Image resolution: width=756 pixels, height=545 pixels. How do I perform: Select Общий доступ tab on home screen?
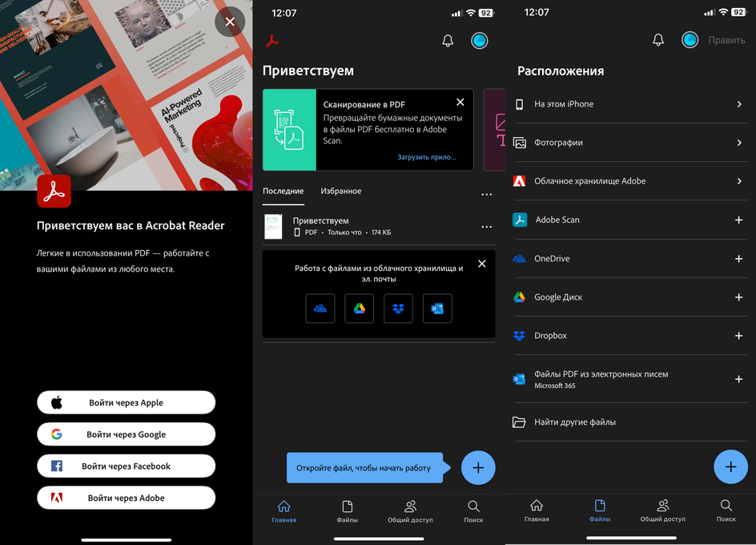click(x=410, y=511)
